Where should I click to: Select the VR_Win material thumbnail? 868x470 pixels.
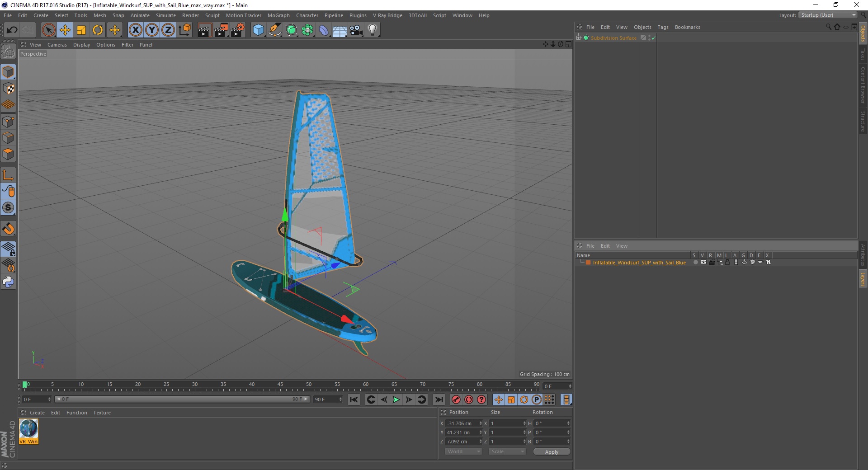click(x=29, y=432)
